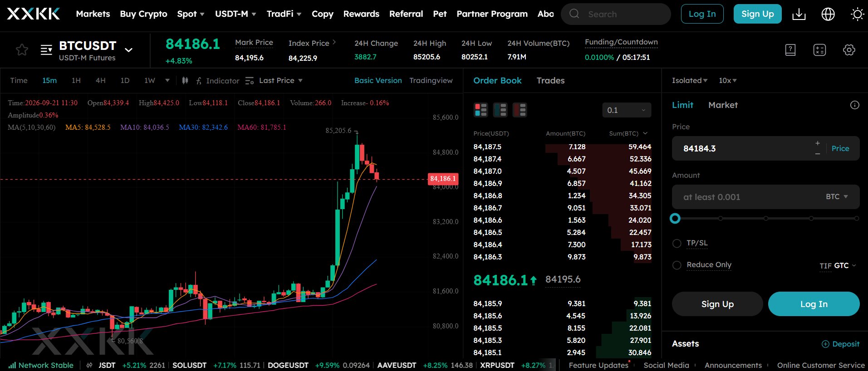This screenshot has height=371, width=868.
Task: Click the candlestick chart type icon
Action: (x=185, y=80)
